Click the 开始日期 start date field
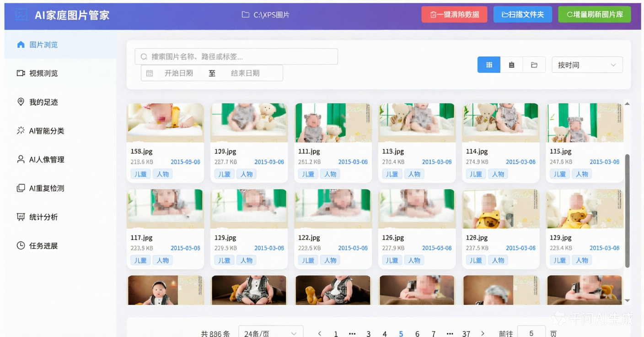644x337 pixels. click(x=179, y=73)
